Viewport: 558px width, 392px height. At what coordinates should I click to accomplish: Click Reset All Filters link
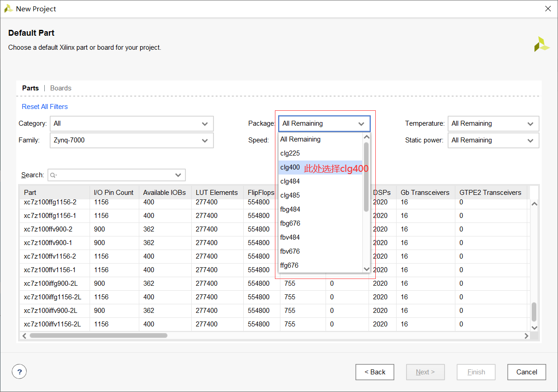[45, 107]
